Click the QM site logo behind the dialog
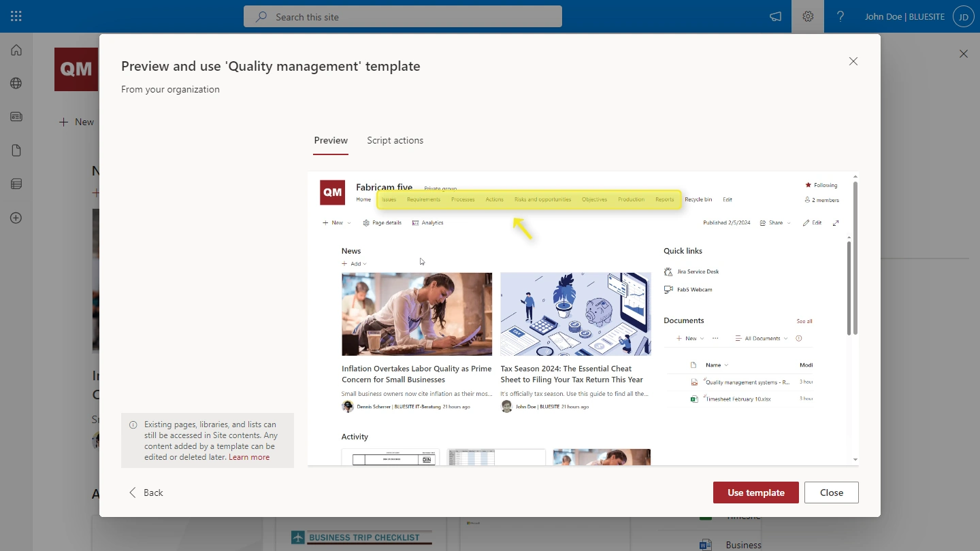The height and width of the screenshot is (551, 980). (x=76, y=69)
